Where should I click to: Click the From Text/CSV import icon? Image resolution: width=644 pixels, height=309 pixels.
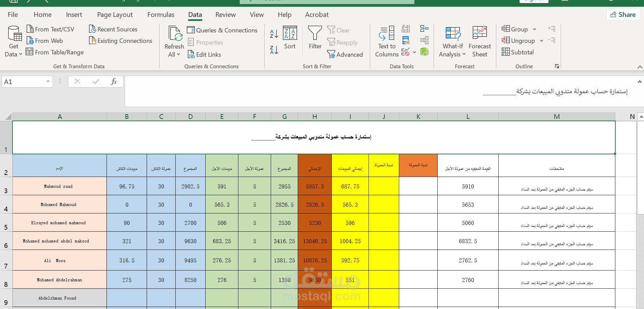pos(30,29)
